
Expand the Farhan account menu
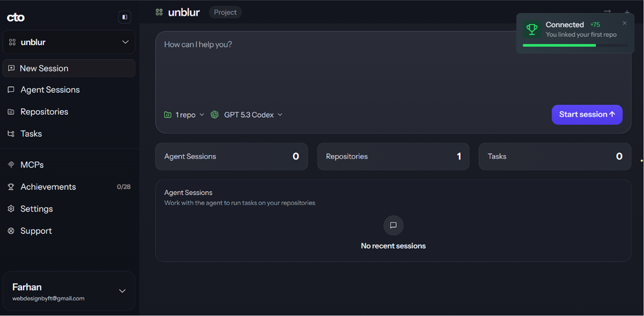coord(69,291)
